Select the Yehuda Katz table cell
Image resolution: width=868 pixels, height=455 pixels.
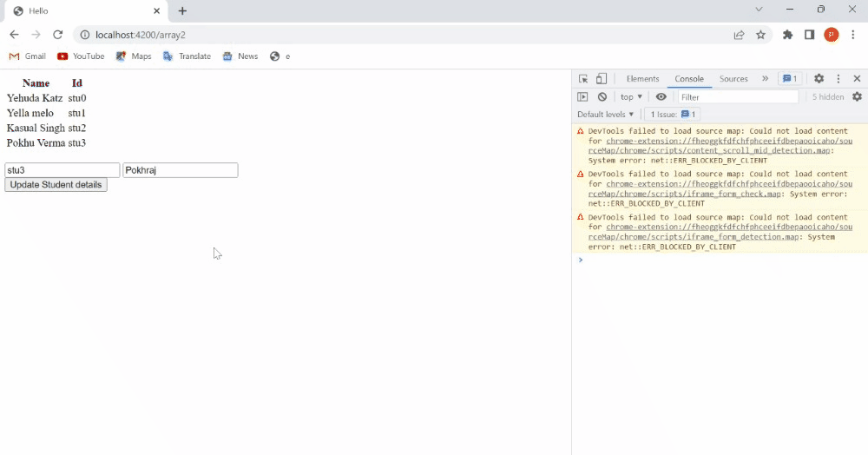pyautogui.click(x=36, y=98)
